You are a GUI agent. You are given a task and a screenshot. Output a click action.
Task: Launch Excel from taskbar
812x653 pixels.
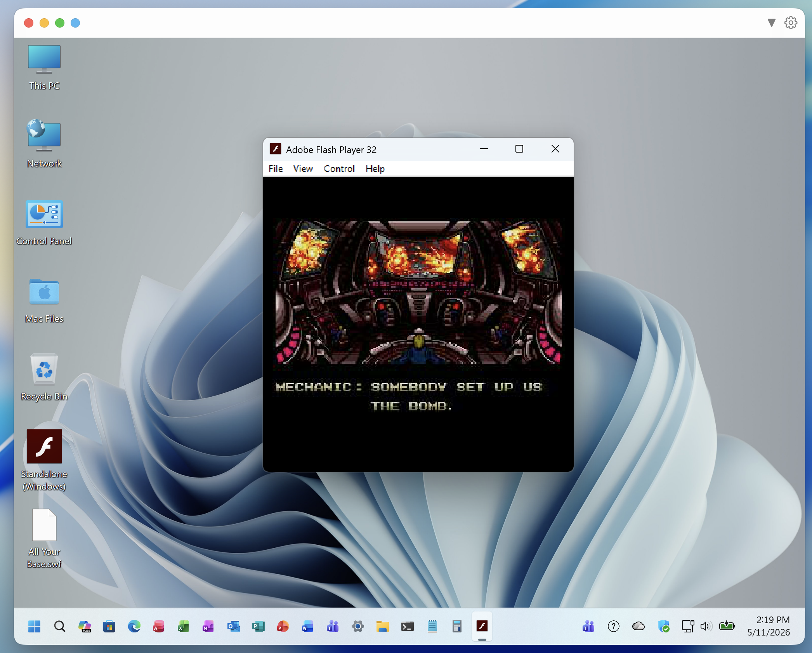(183, 626)
